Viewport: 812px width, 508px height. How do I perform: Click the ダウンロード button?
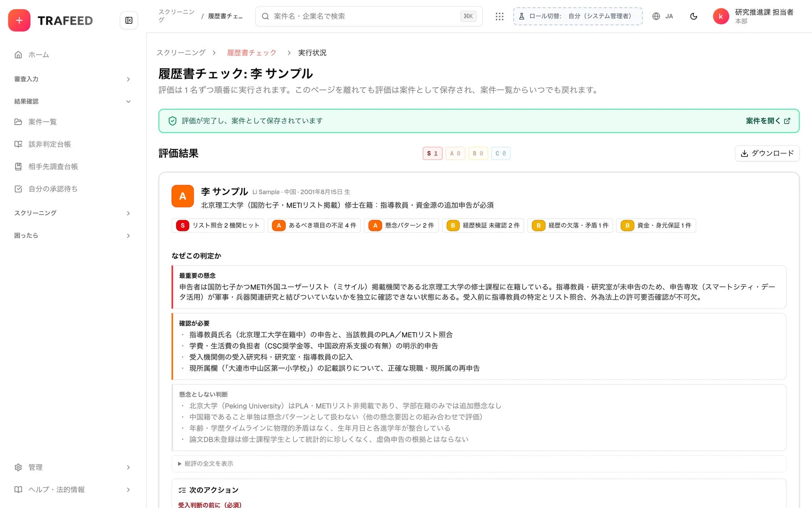(x=767, y=153)
